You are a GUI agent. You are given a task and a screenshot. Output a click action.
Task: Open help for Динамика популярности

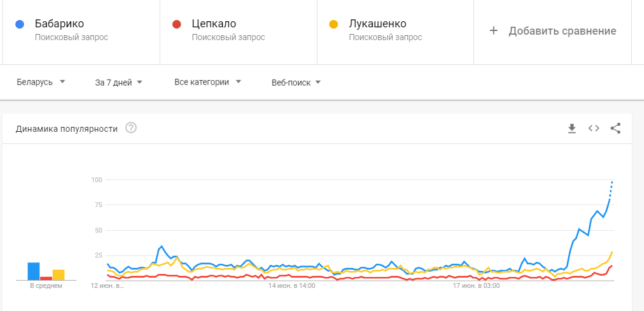point(130,128)
